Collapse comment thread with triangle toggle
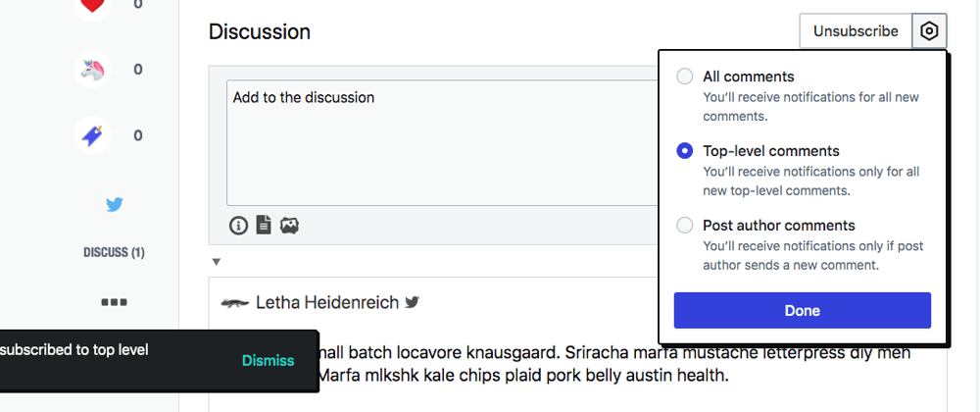The width and height of the screenshot is (980, 412). pos(217,262)
